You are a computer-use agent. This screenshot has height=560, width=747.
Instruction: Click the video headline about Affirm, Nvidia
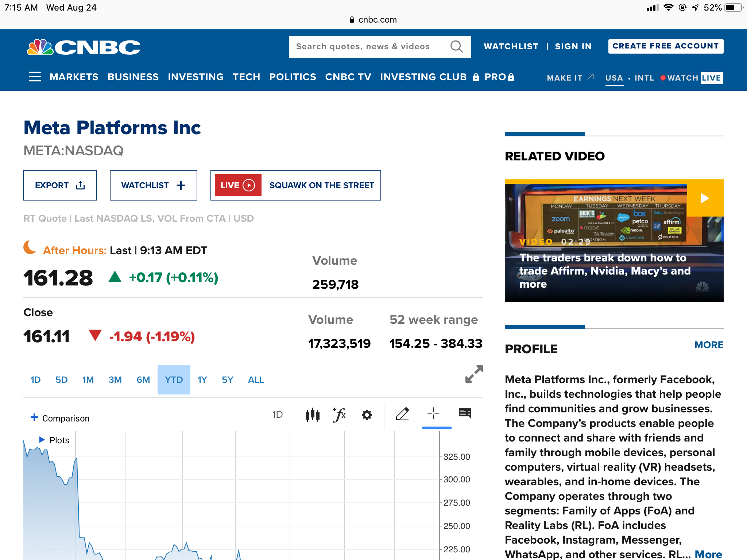pyautogui.click(x=605, y=271)
